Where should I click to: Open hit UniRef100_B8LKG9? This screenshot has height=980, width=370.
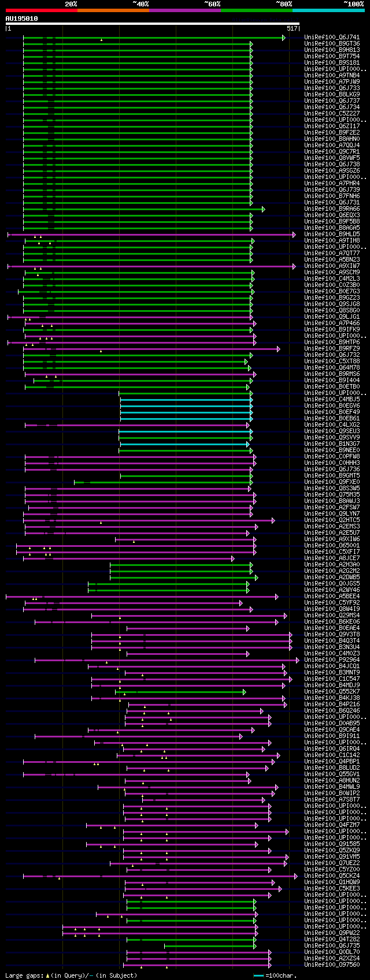pos(332,95)
